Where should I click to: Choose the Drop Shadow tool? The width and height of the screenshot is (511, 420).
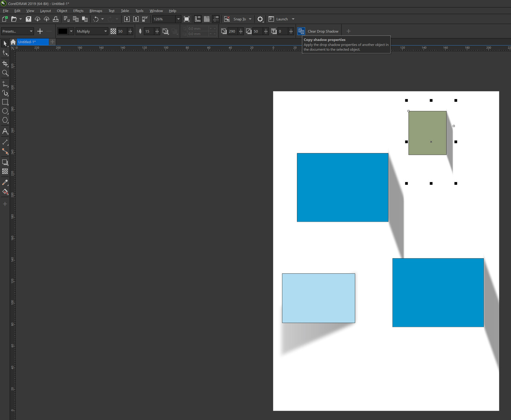pyautogui.click(x=5, y=162)
